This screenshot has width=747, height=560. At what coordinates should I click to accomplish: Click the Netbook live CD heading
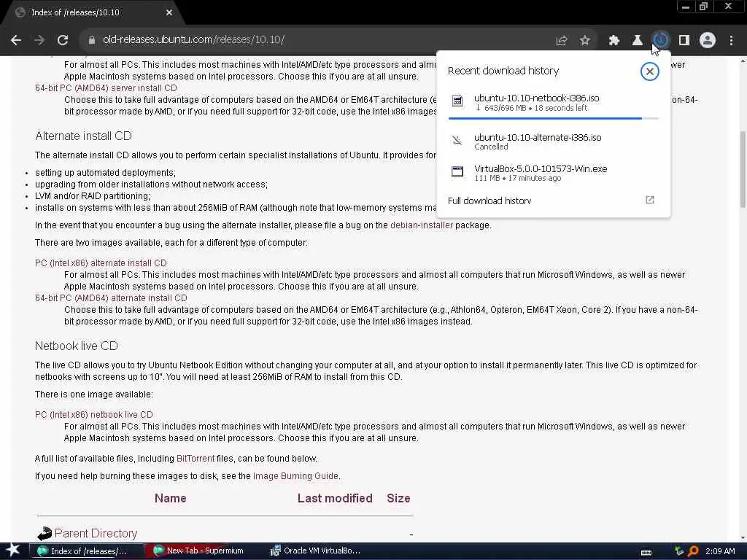tap(76, 346)
